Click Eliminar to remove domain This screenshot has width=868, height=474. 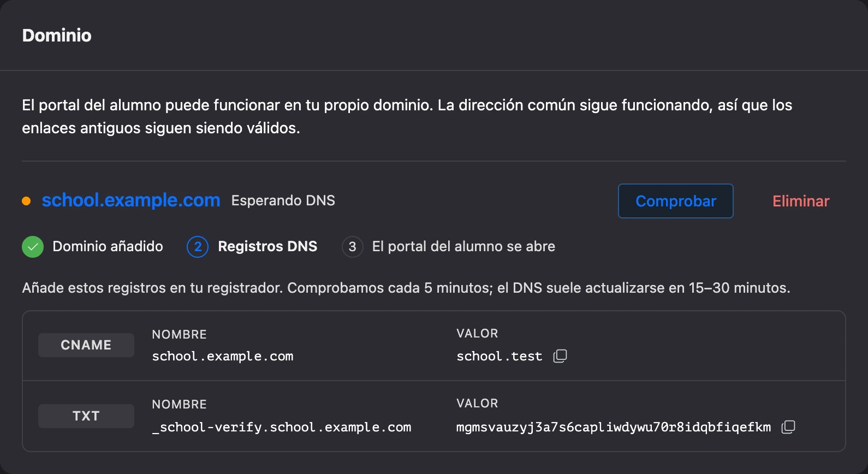[x=801, y=201]
